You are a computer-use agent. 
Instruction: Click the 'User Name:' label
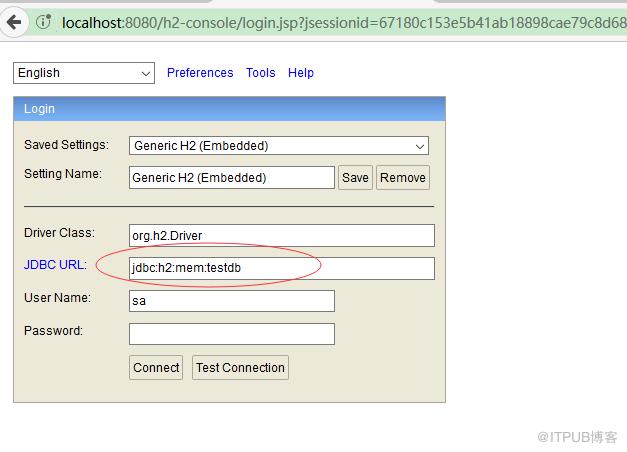[57, 298]
